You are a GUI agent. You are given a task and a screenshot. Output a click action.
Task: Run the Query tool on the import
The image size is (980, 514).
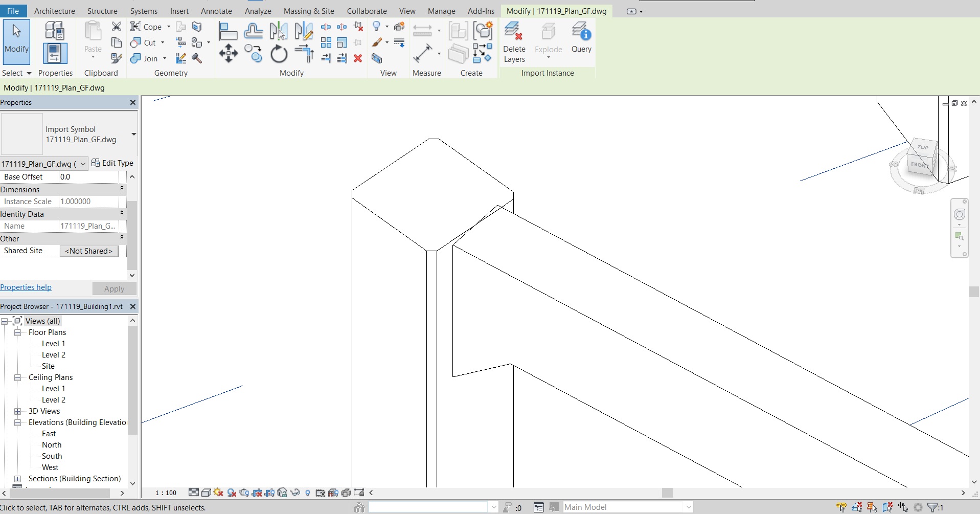point(581,41)
